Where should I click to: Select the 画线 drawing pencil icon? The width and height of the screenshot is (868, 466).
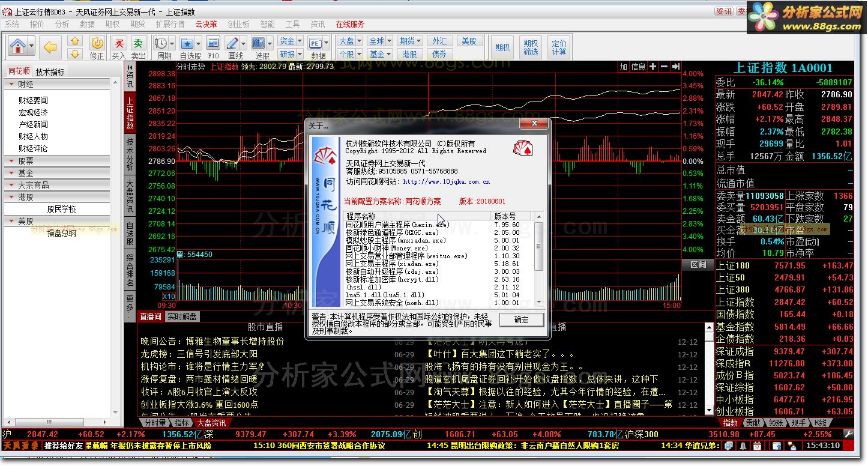tap(232, 43)
